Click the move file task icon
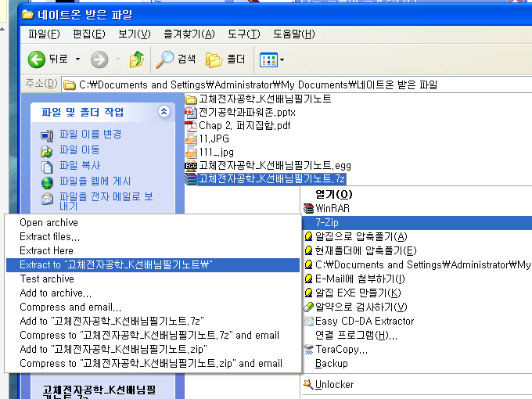This screenshot has width=532, height=399. [x=47, y=151]
